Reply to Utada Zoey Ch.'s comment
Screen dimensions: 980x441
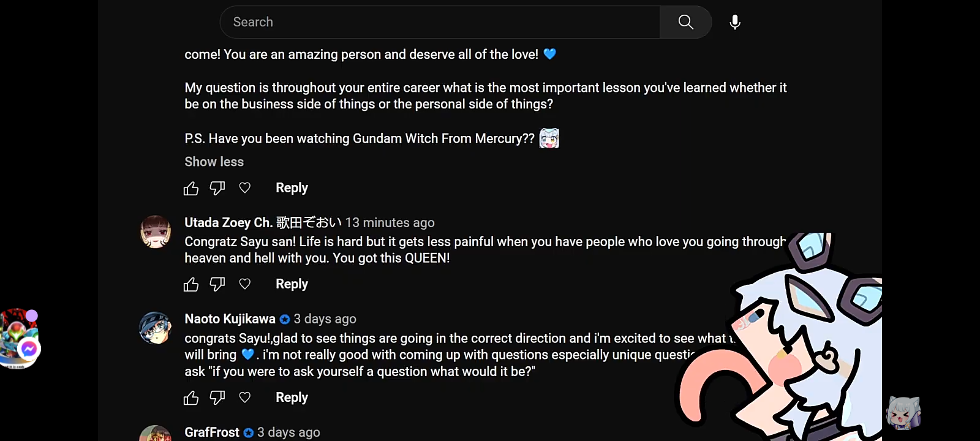click(292, 284)
